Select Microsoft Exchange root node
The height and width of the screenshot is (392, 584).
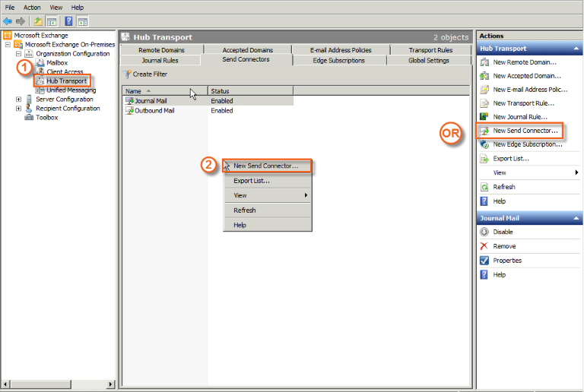(41, 36)
